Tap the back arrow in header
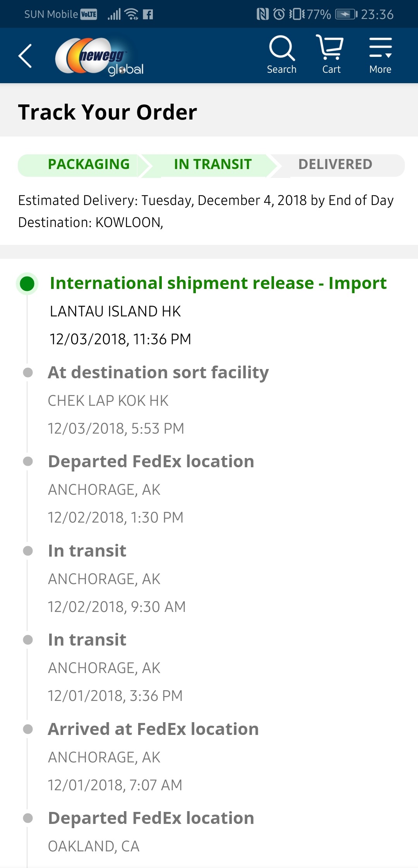418x868 pixels. tap(25, 56)
